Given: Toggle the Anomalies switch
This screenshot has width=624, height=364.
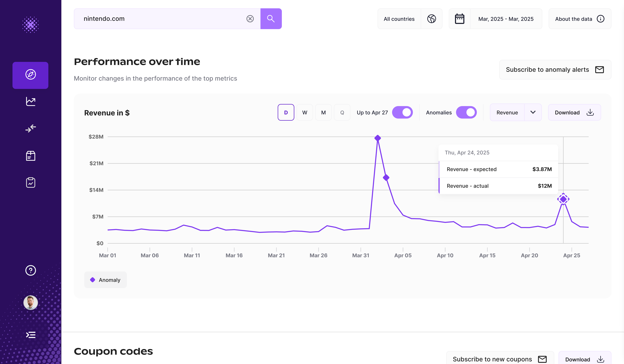Looking at the screenshot, I should 466,112.
